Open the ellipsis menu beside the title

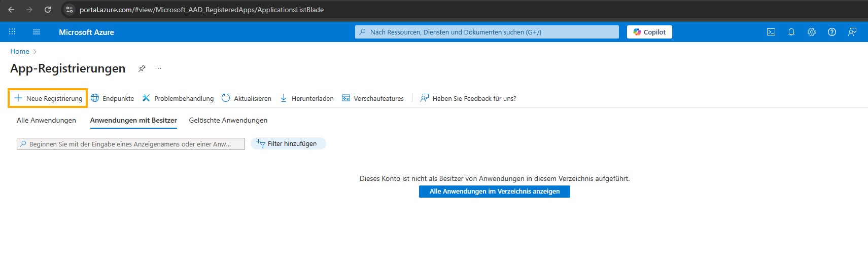coord(158,68)
